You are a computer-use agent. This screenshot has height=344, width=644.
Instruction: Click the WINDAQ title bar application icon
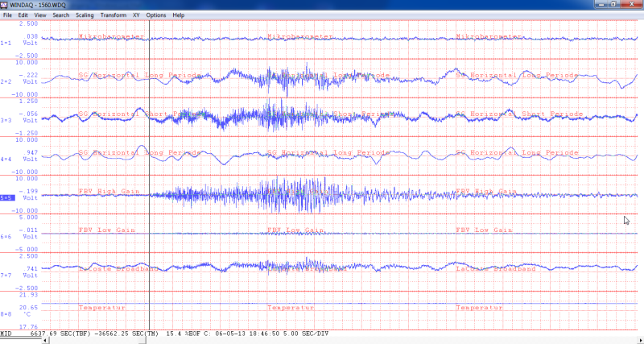click(x=6, y=5)
